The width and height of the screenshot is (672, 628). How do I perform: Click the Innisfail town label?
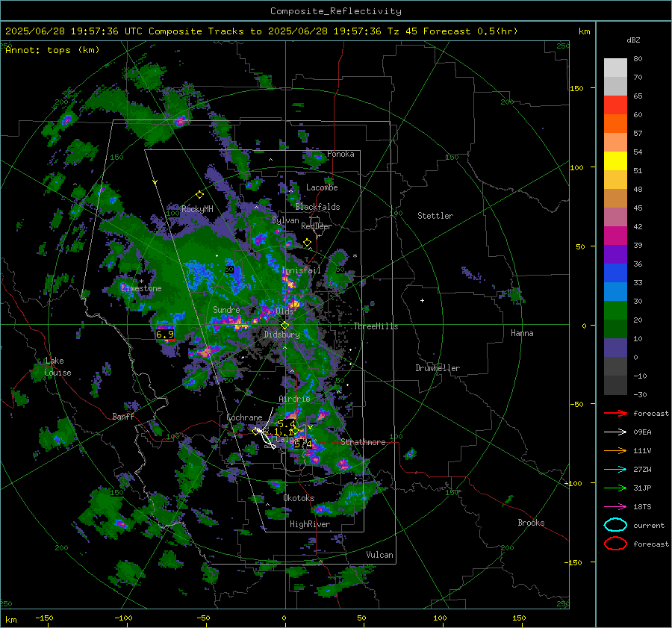301,270
